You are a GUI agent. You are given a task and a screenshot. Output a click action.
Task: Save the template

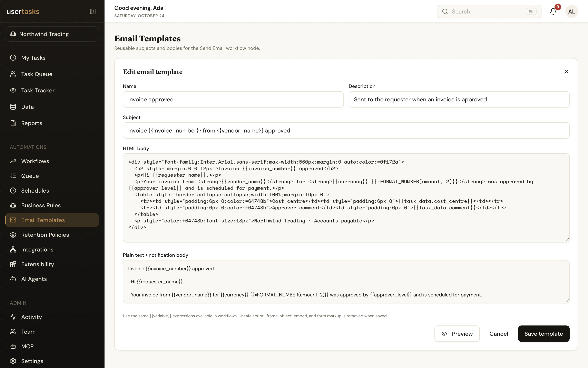pyautogui.click(x=543, y=334)
